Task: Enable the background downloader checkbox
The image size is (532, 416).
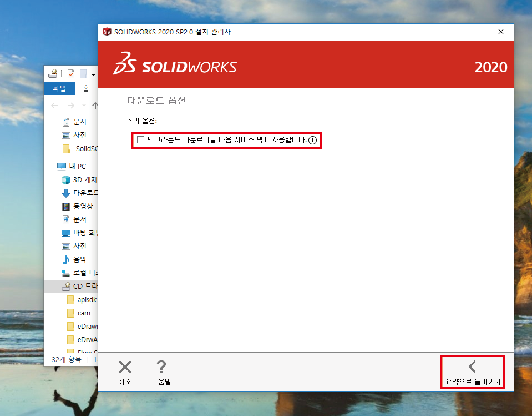Action: tap(140, 140)
